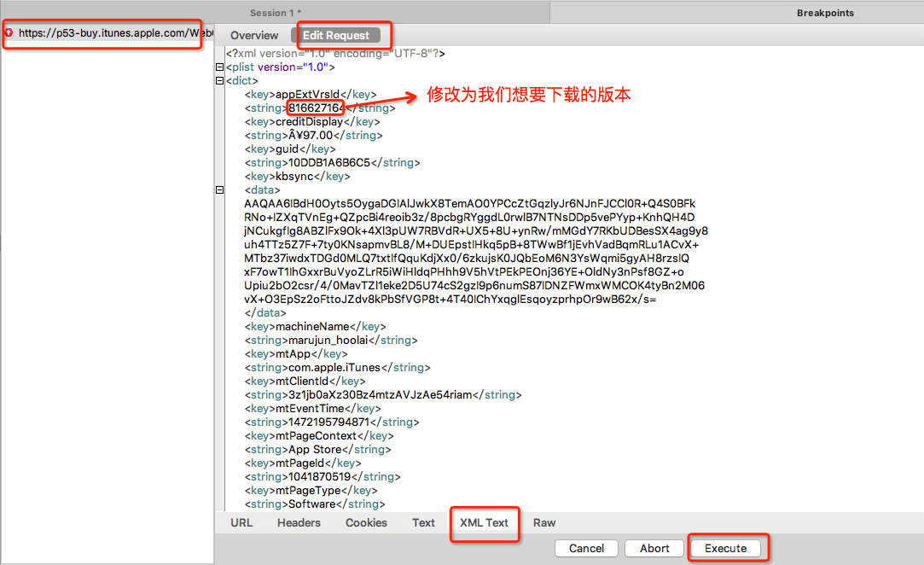Screen dimensions: 924x565
Task: Click the appExtVrsId value 81662716
Action: point(316,108)
